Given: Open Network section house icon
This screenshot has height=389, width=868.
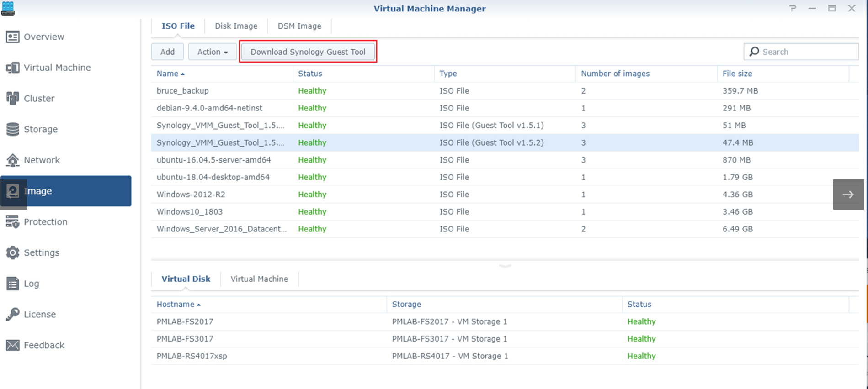Looking at the screenshot, I should click(12, 160).
